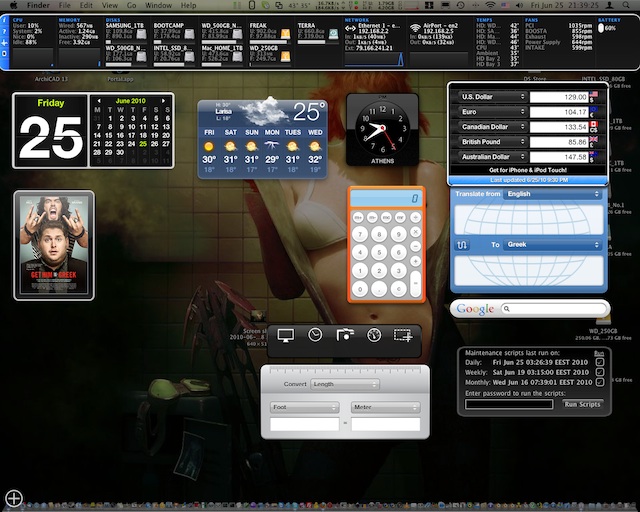The height and width of the screenshot is (512, 640).
Task: Click the 'i' info icon on iStat bar
Action: [4, 20]
